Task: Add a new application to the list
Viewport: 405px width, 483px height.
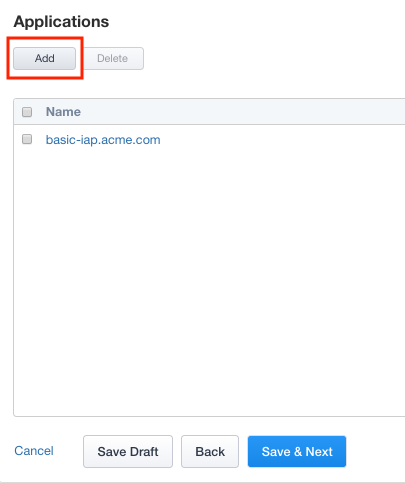Action: pyautogui.click(x=45, y=58)
